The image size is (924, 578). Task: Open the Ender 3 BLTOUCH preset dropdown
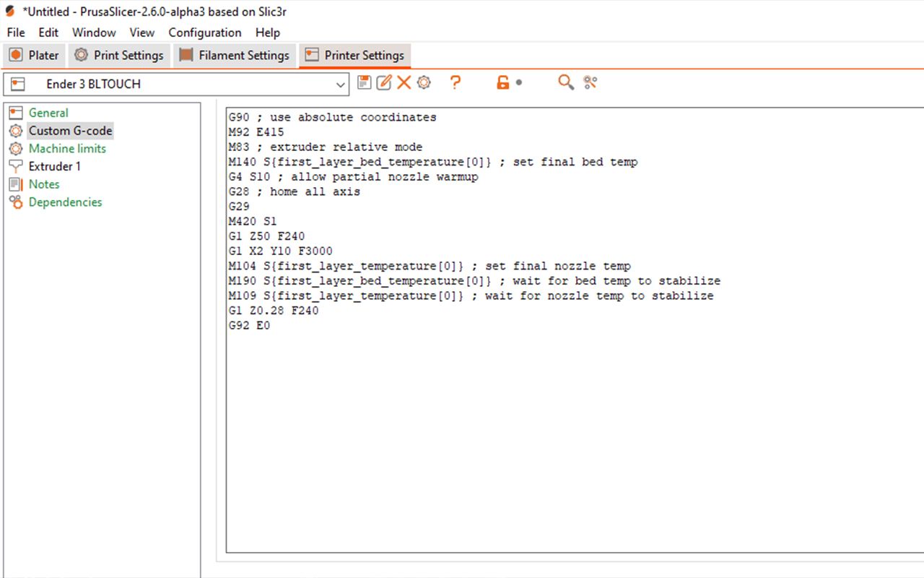pos(176,84)
